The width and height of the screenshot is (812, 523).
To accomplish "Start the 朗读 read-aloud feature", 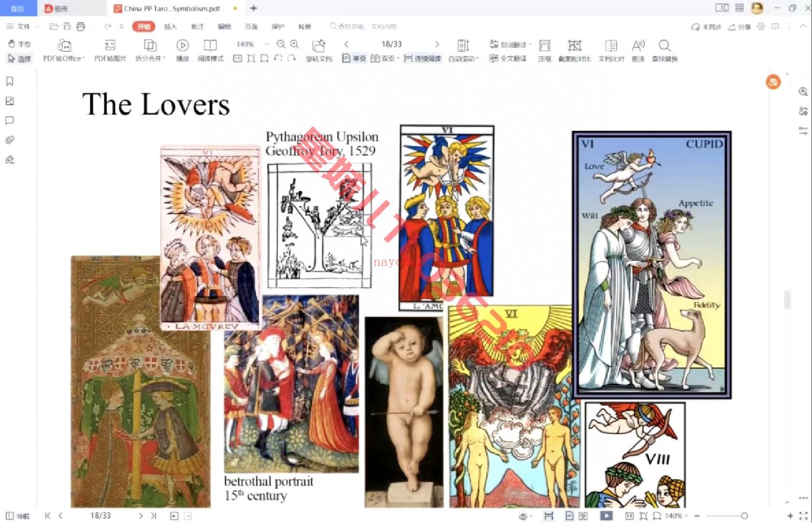I will point(638,51).
